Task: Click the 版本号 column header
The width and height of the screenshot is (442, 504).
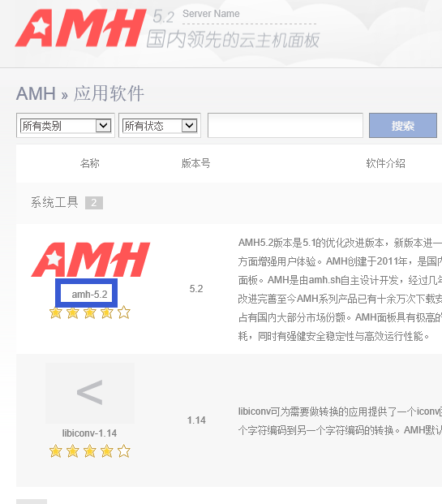Action: pos(196,163)
